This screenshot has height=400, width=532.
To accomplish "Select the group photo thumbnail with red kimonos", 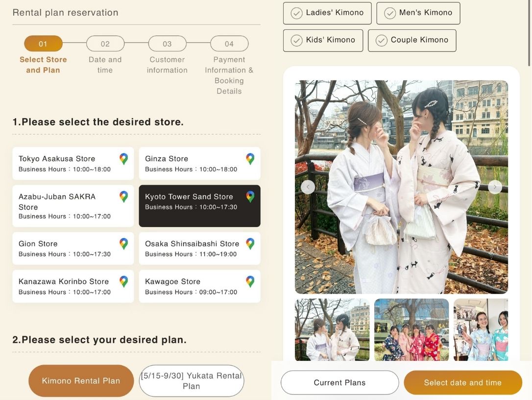I will (x=411, y=329).
